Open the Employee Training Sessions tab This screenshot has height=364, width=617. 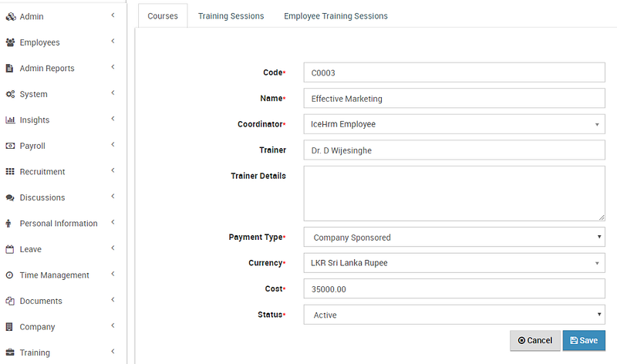click(335, 16)
